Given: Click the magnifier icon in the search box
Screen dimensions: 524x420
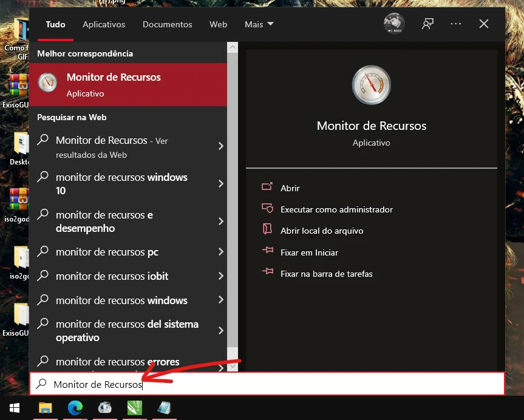Looking at the screenshot, I should pos(41,384).
